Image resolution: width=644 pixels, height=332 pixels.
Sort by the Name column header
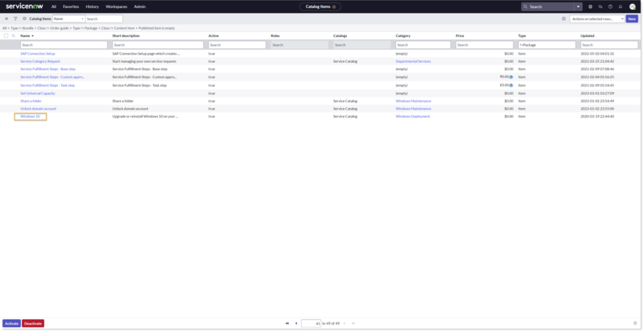(x=27, y=35)
